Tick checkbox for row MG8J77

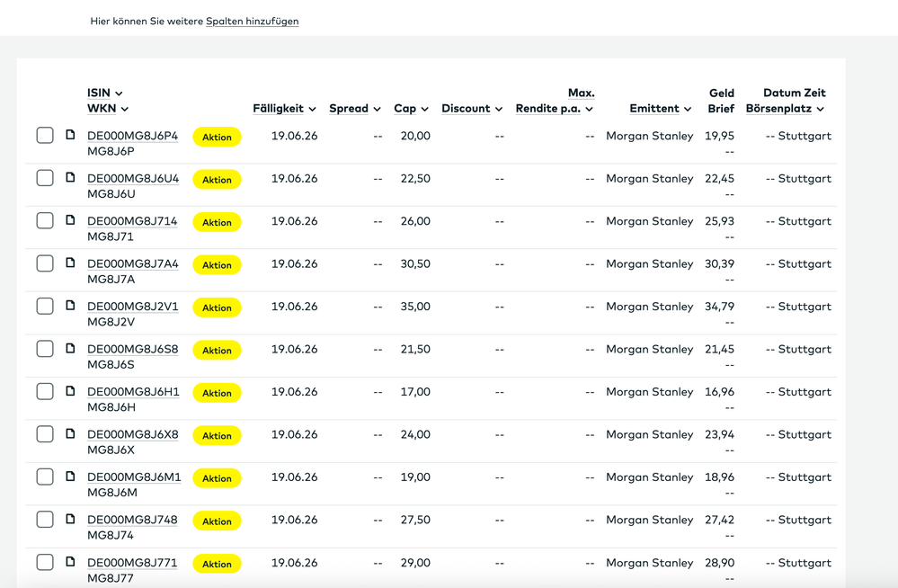[x=45, y=562]
